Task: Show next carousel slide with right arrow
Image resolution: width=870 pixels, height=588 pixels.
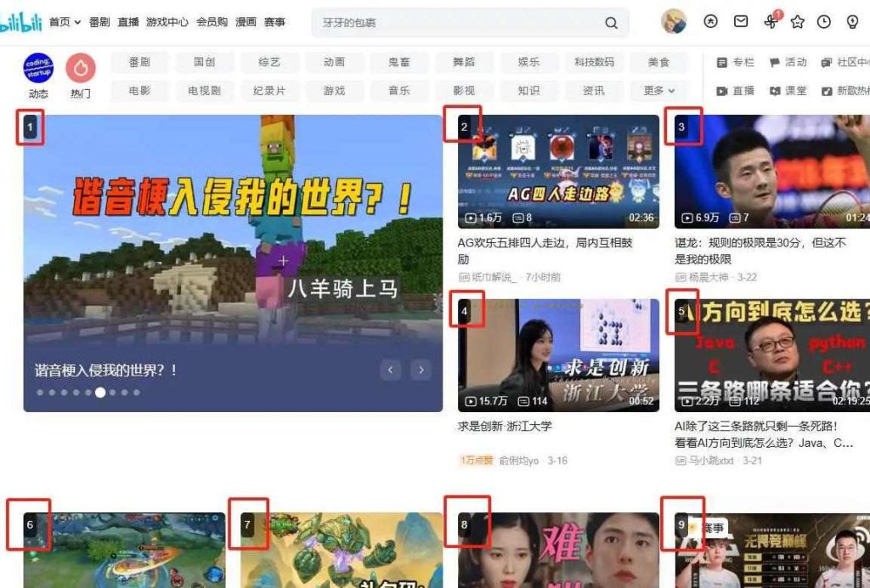Action: click(421, 370)
